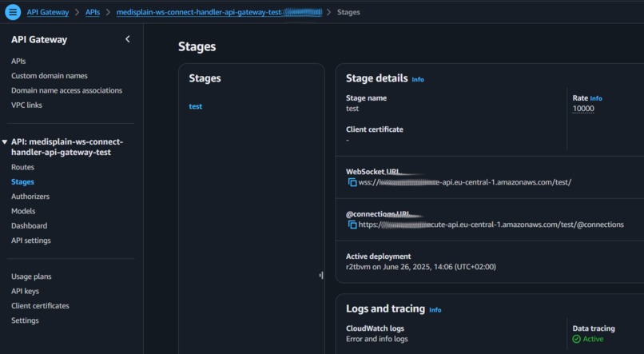Click the panel resize handle
644x354 pixels.
click(x=321, y=275)
